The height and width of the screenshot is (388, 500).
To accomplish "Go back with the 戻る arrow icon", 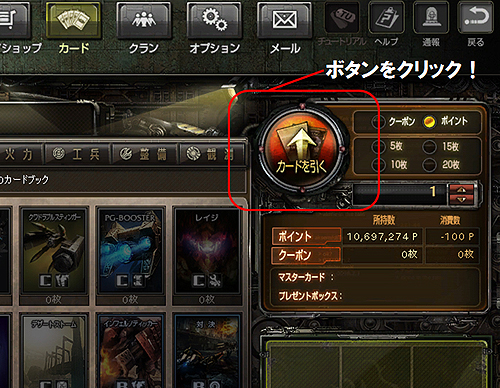I will [x=476, y=17].
